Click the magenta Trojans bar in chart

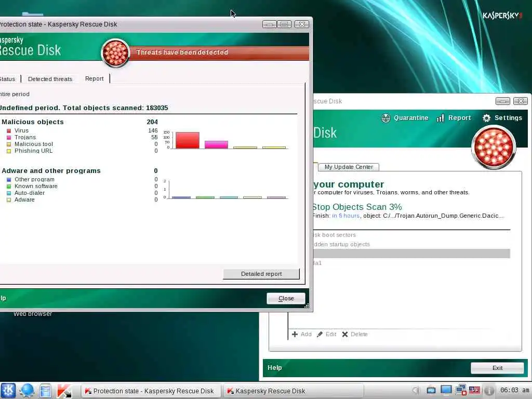click(x=217, y=144)
